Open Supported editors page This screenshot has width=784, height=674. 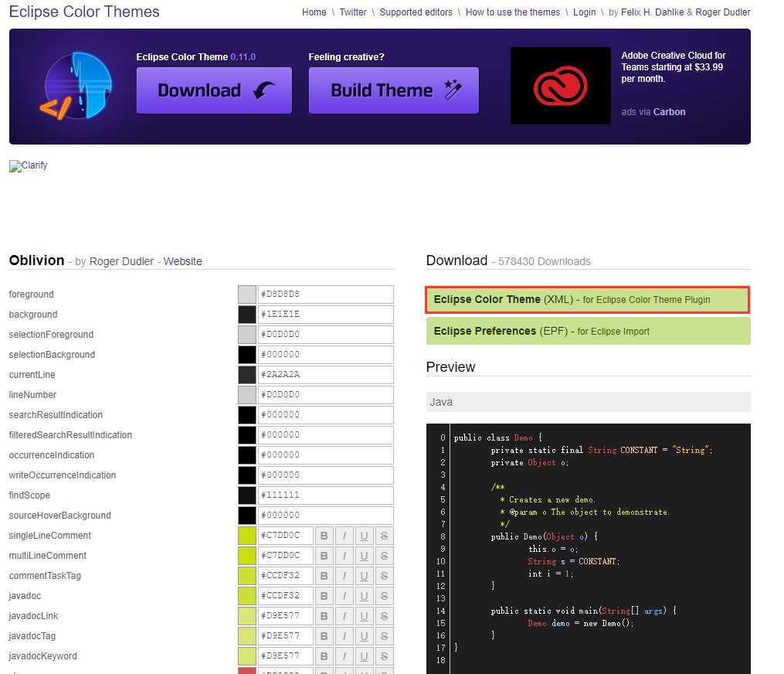[x=416, y=12]
